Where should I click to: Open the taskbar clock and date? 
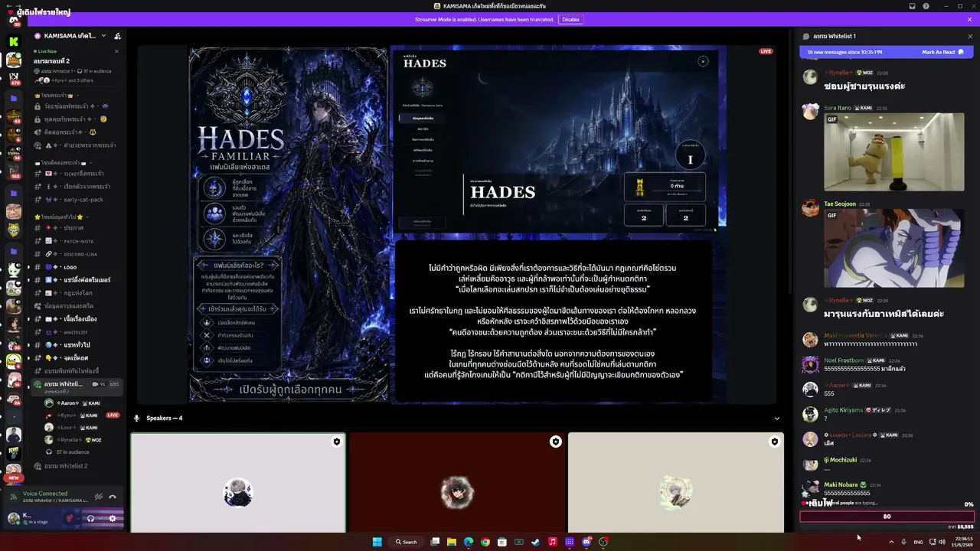(x=964, y=542)
